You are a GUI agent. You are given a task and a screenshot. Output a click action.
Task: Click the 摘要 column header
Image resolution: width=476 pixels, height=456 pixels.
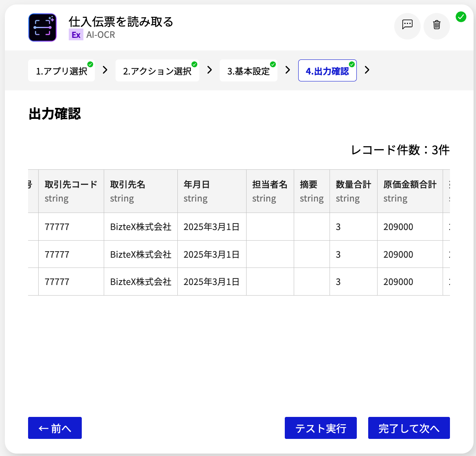312,191
